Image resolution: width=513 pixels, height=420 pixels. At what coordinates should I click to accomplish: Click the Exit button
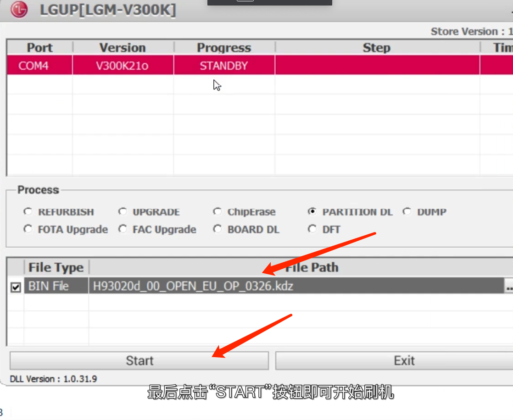[394, 360]
